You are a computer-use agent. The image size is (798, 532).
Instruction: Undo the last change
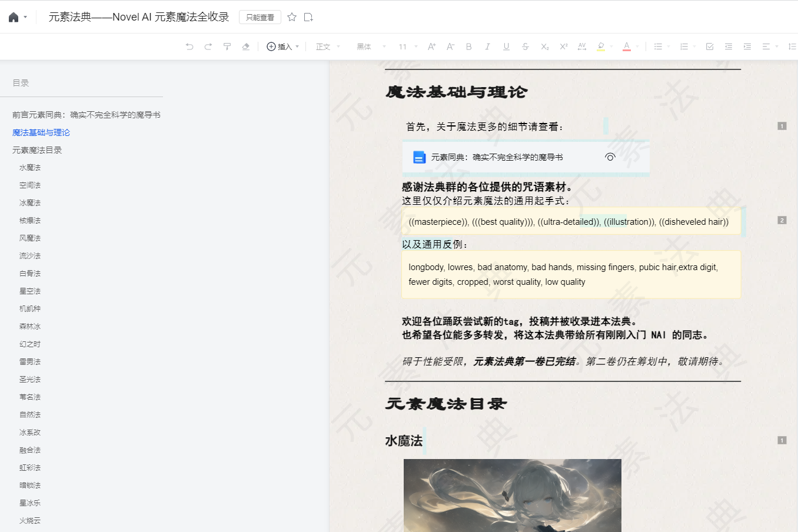(189, 46)
